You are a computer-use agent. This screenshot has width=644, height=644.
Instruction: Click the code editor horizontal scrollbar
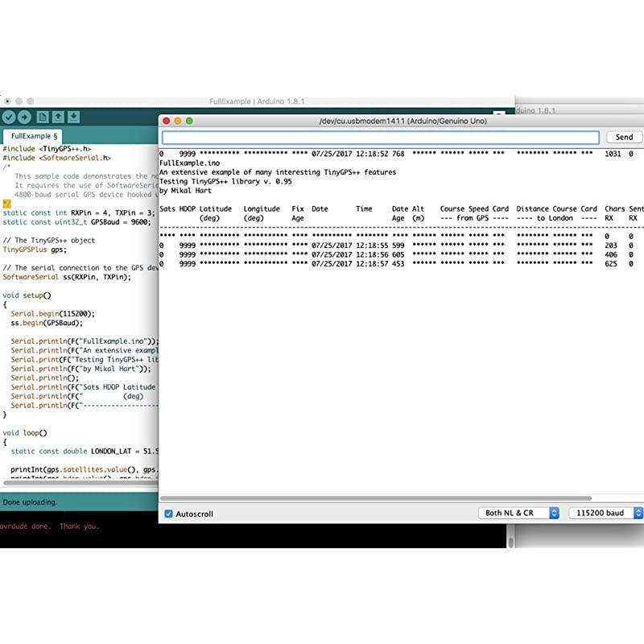tap(80, 483)
